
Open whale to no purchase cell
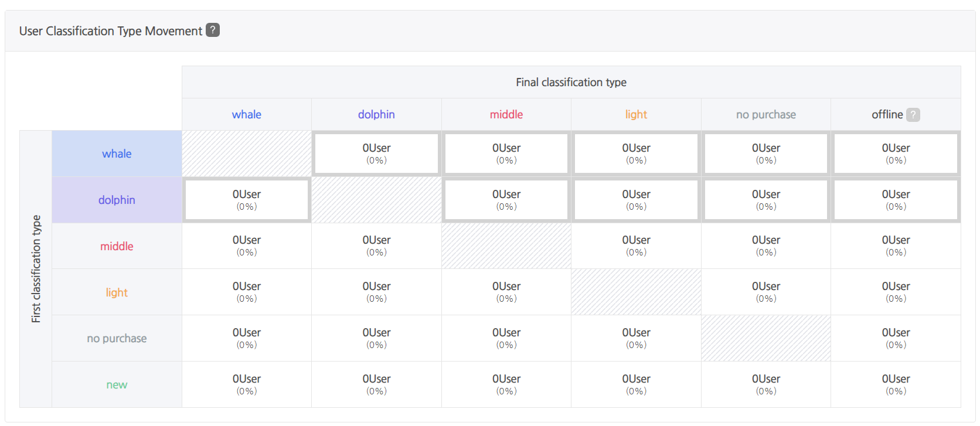[766, 154]
